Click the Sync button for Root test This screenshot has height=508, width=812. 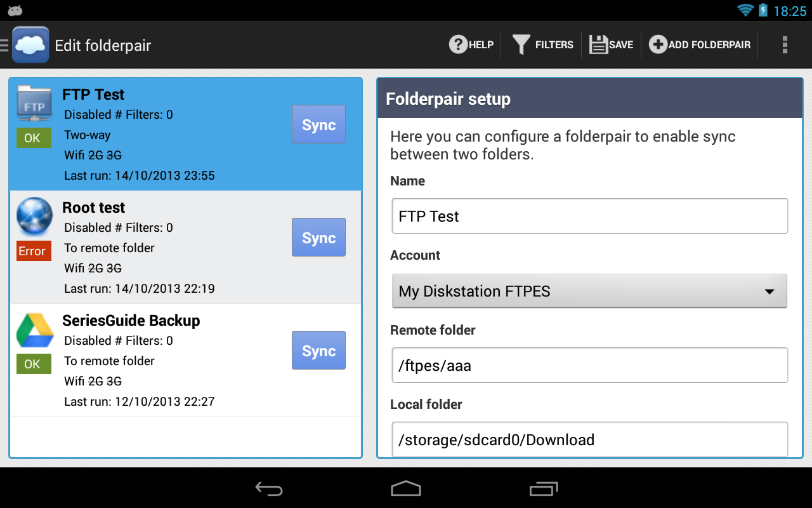click(x=318, y=237)
